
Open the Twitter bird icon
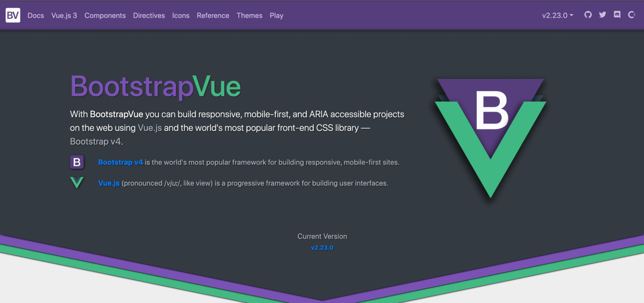602,15
